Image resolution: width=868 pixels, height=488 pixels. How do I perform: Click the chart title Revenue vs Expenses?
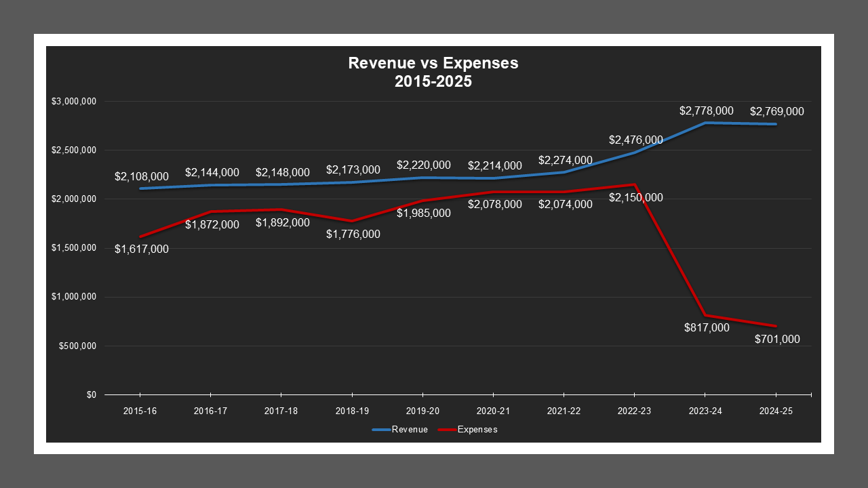pos(433,63)
